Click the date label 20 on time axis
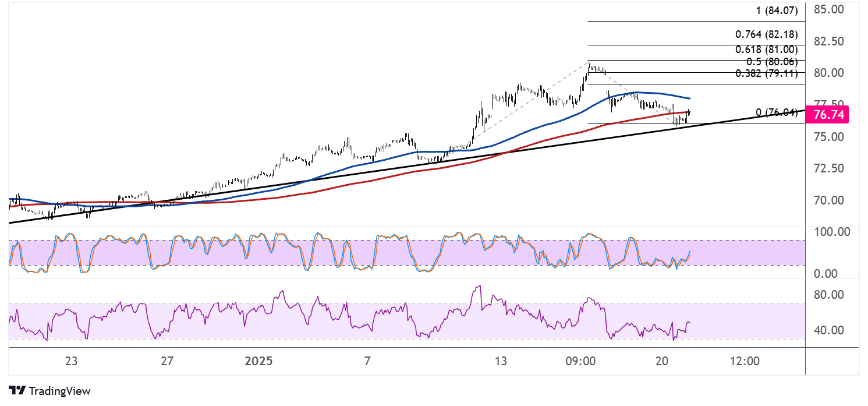 (661, 362)
